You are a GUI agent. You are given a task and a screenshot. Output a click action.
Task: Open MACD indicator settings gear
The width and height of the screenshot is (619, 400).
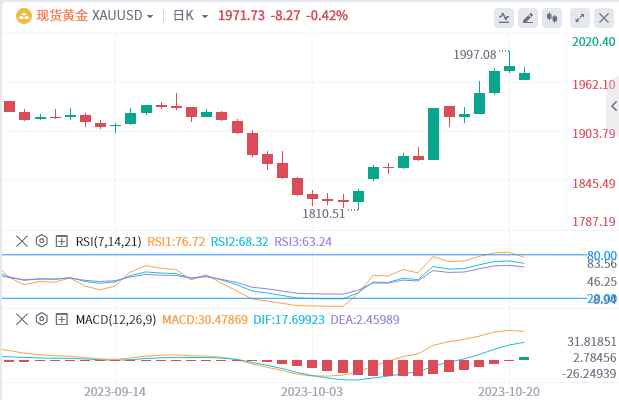(x=41, y=319)
